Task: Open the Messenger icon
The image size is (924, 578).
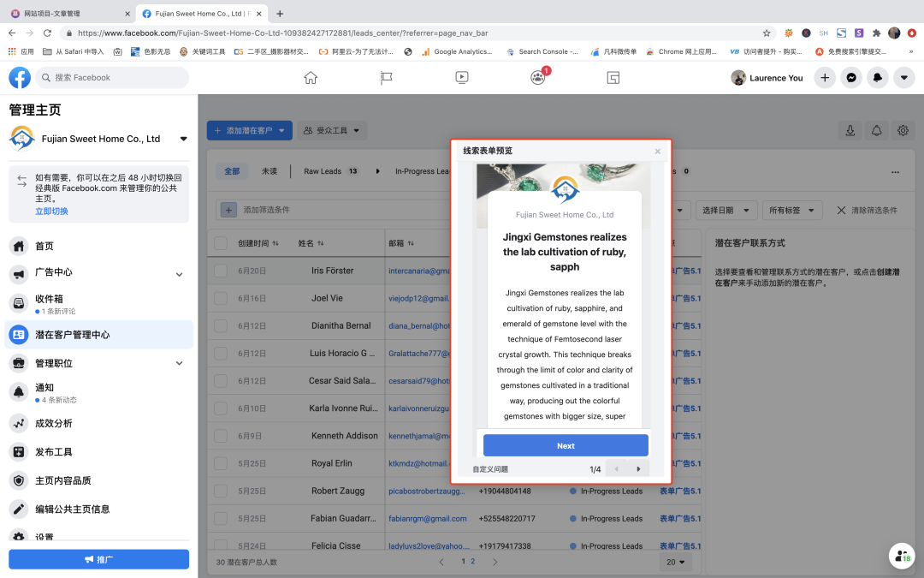Action: (851, 77)
